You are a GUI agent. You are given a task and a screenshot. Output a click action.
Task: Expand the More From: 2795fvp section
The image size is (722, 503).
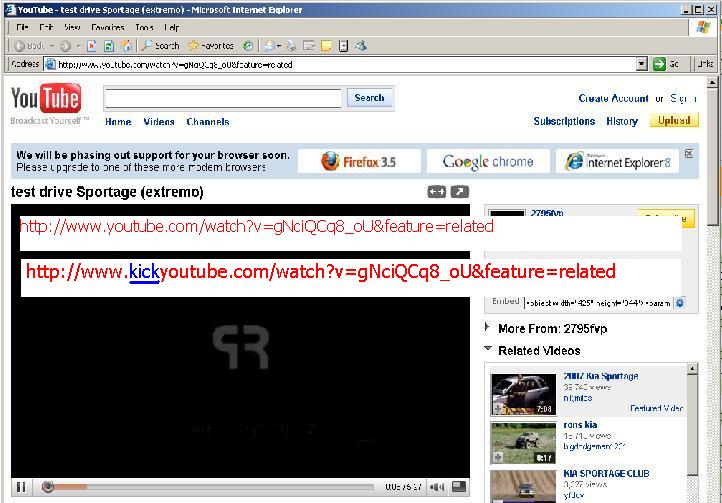click(x=488, y=328)
